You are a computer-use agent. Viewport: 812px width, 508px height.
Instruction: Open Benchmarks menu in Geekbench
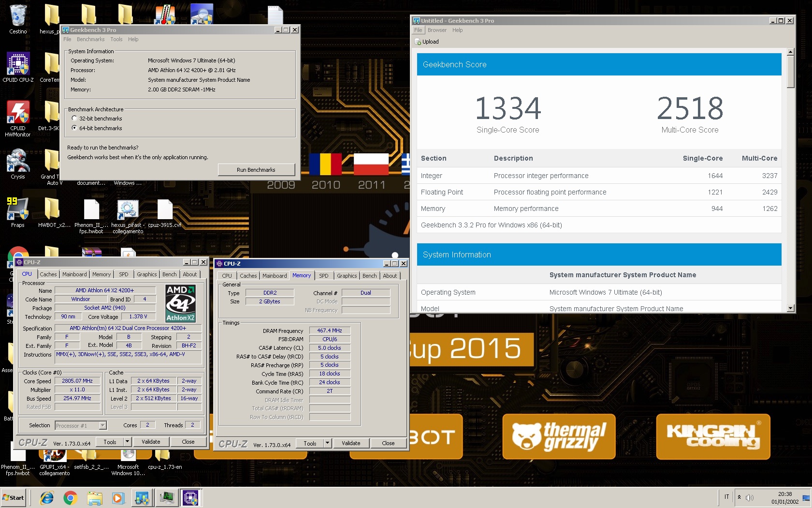pyautogui.click(x=90, y=40)
